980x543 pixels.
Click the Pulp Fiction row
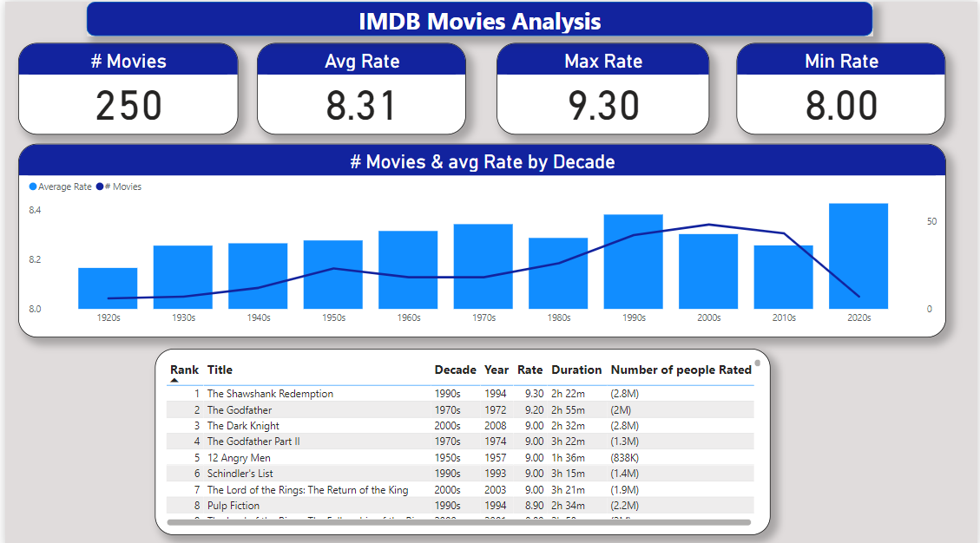[x=233, y=506]
